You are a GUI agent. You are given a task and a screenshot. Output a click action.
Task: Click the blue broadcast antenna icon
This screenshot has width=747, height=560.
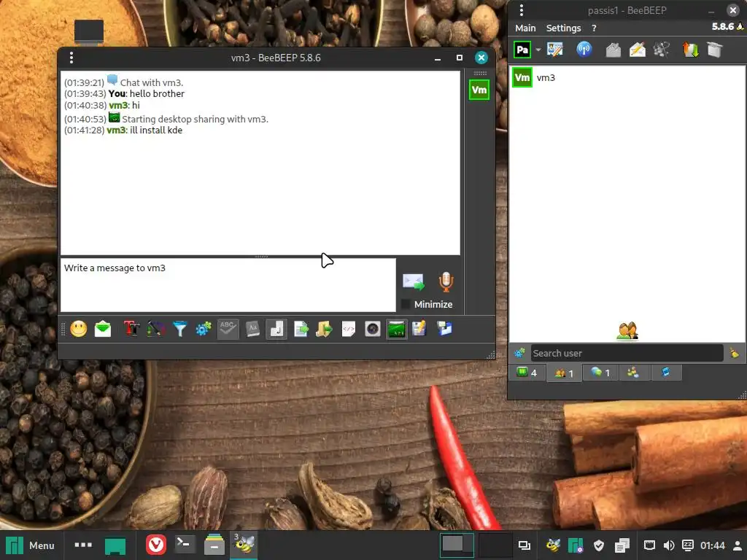click(x=584, y=50)
